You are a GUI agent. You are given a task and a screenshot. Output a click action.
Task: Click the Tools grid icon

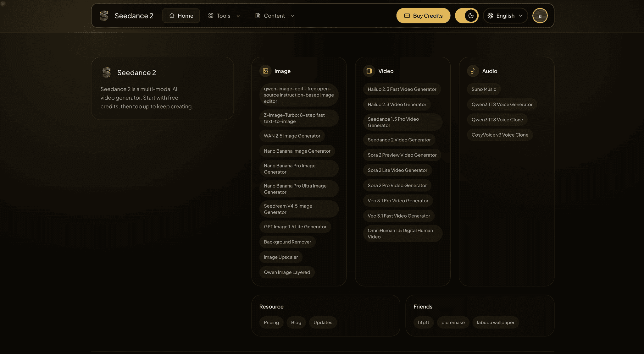click(x=211, y=16)
